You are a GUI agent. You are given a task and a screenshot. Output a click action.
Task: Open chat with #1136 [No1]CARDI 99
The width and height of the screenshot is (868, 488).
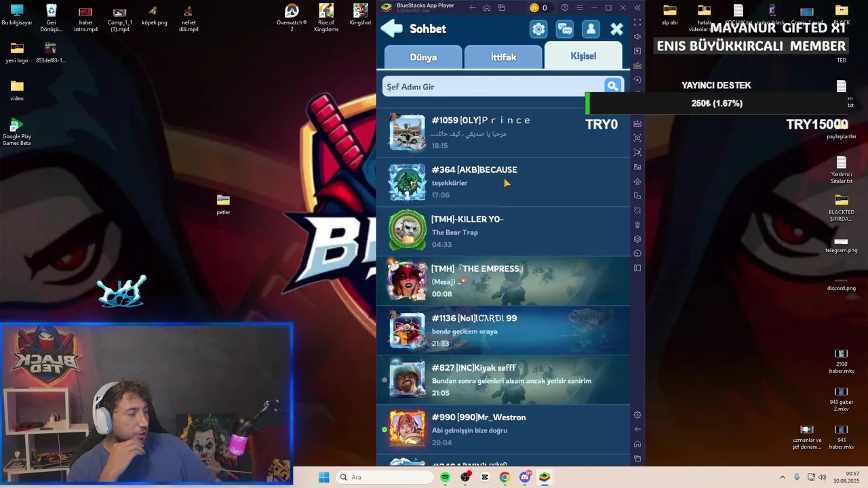(x=503, y=330)
